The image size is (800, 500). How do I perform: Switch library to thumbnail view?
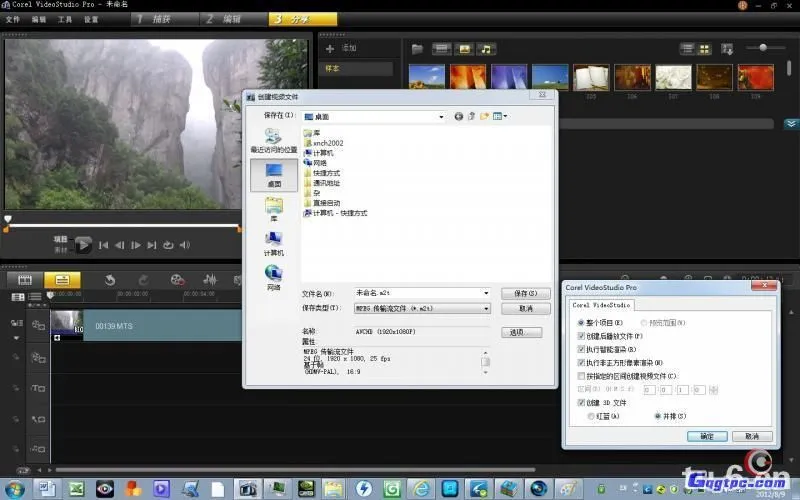(705, 49)
